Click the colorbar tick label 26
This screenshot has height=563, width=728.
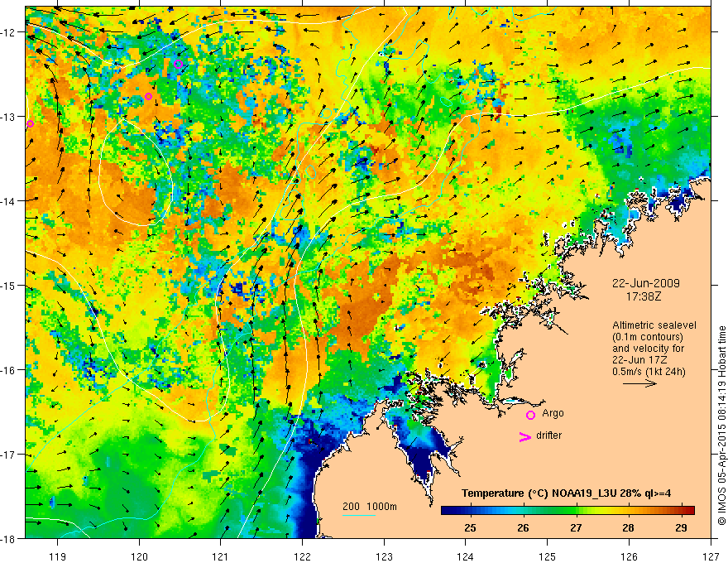[523, 528]
